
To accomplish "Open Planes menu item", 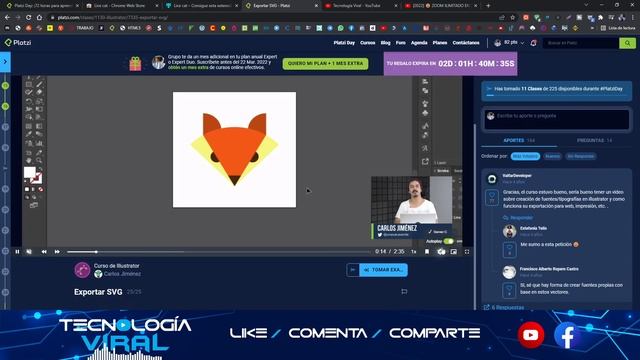I will click(x=440, y=43).
